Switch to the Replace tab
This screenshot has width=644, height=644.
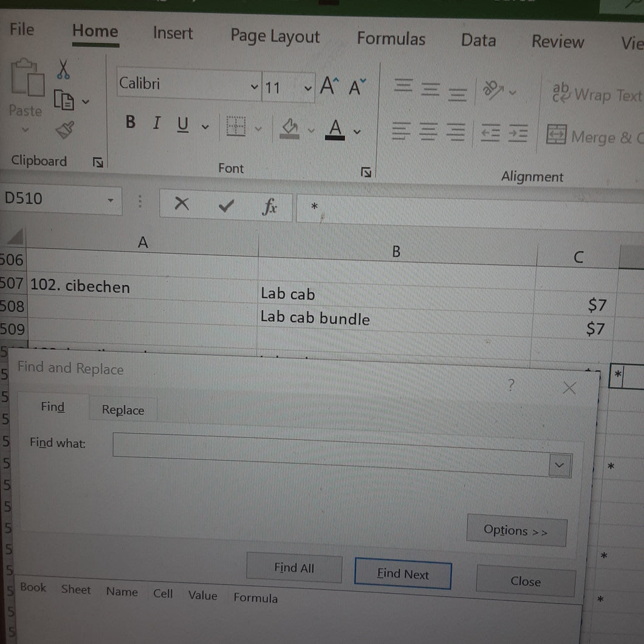[123, 409]
